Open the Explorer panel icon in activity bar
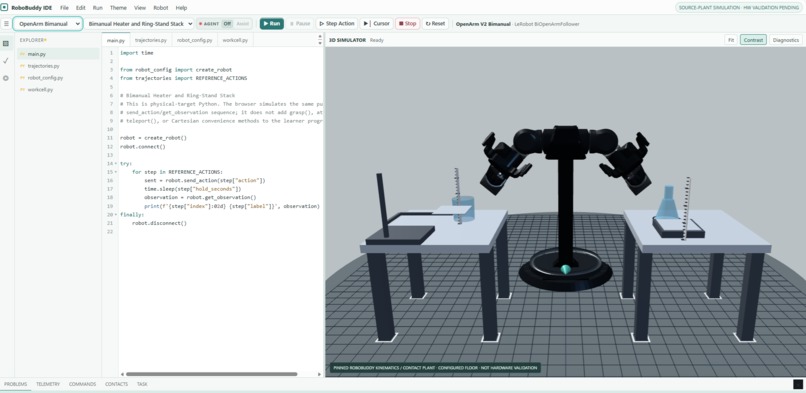806x393 pixels. [6, 44]
